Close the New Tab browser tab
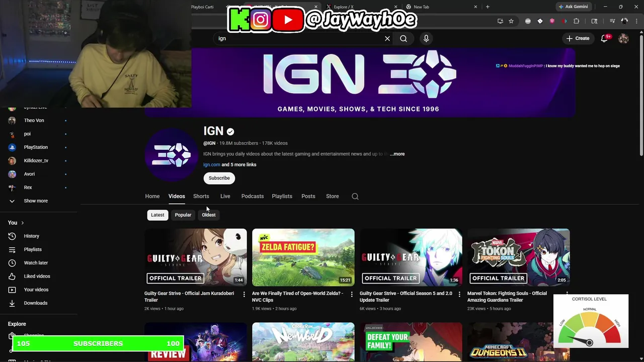 click(475, 7)
